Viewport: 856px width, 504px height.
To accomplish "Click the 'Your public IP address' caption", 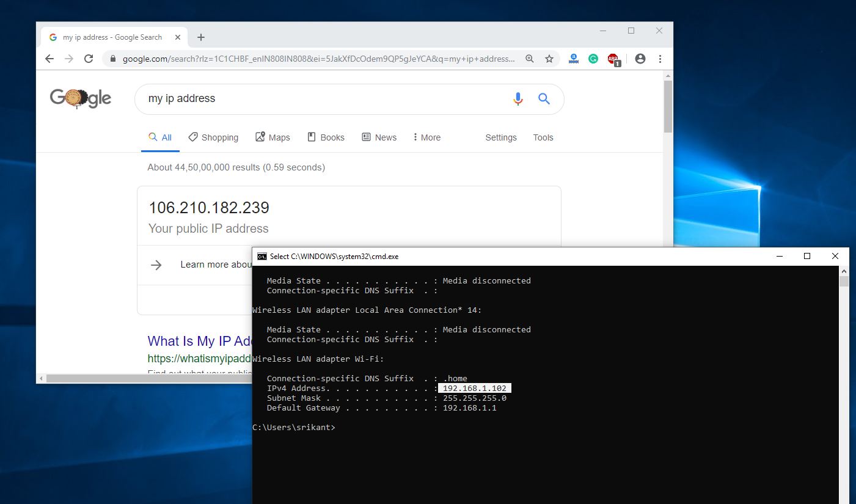I will pyautogui.click(x=208, y=228).
